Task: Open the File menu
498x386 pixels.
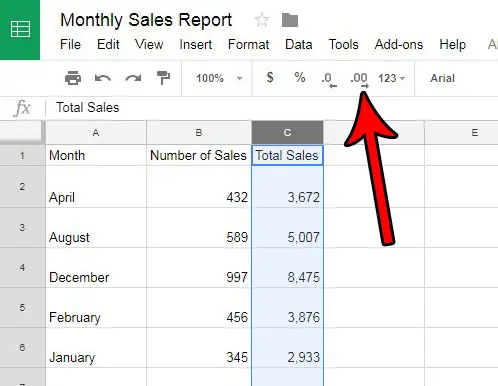Action: [x=70, y=44]
